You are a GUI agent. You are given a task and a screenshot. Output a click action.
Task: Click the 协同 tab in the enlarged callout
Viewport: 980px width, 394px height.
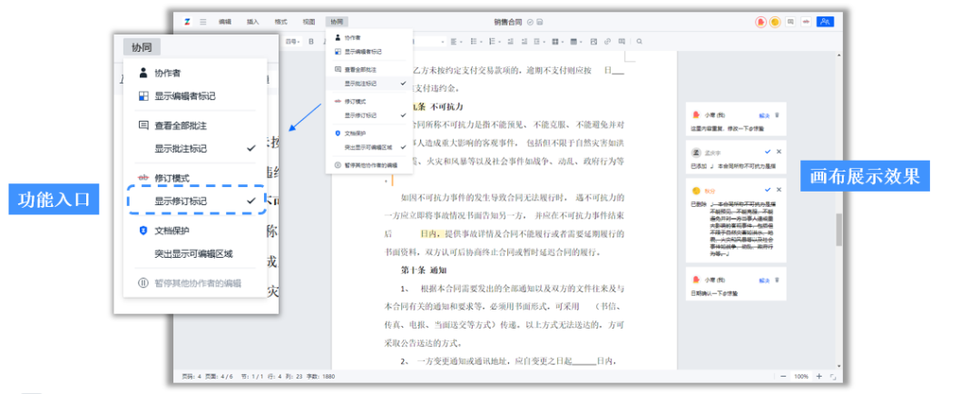tap(142, 47)
